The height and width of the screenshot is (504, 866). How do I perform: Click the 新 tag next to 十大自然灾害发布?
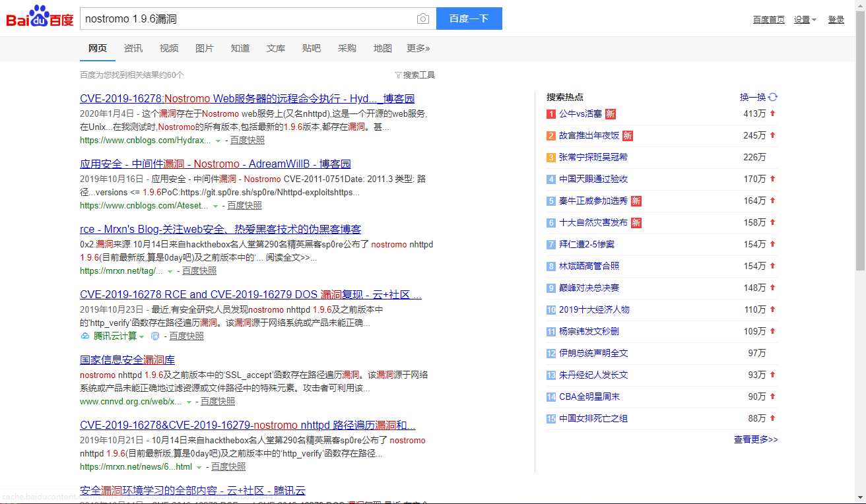pos(636,223)
